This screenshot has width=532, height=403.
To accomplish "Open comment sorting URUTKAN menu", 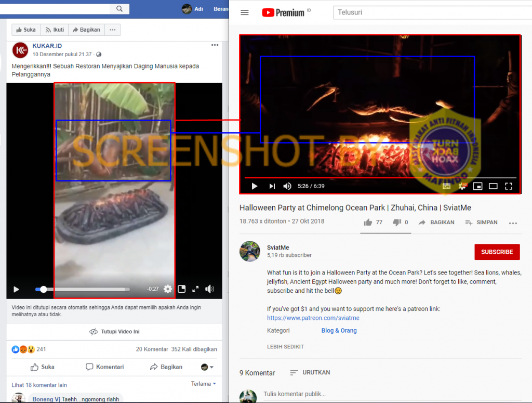I will [310, 372].
